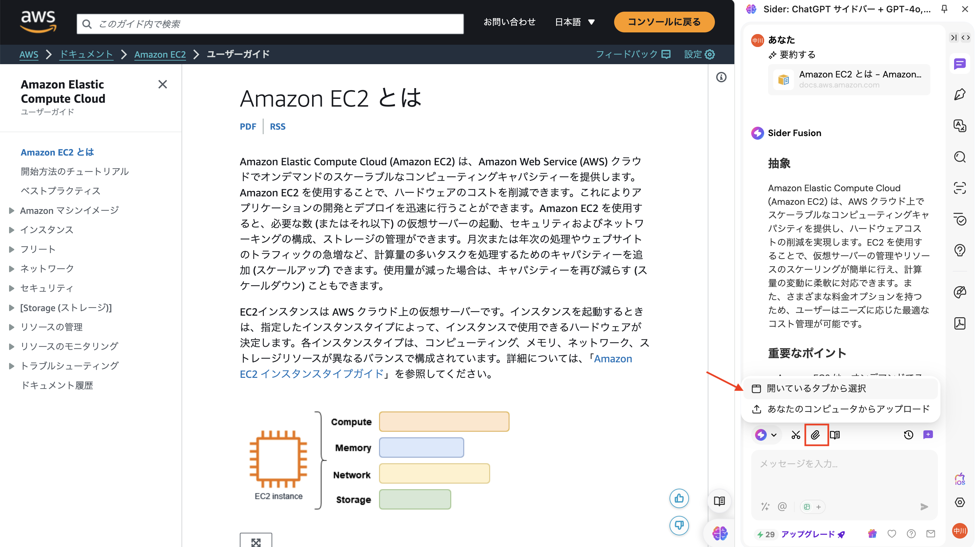This screenshot has height=547, width=980.
Task: Select あなたのコンピュータからアップロード option
Action: tap(840, 409)
